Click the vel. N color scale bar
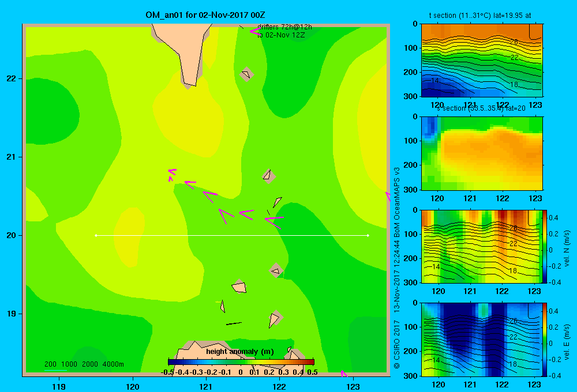 (545, 246)
